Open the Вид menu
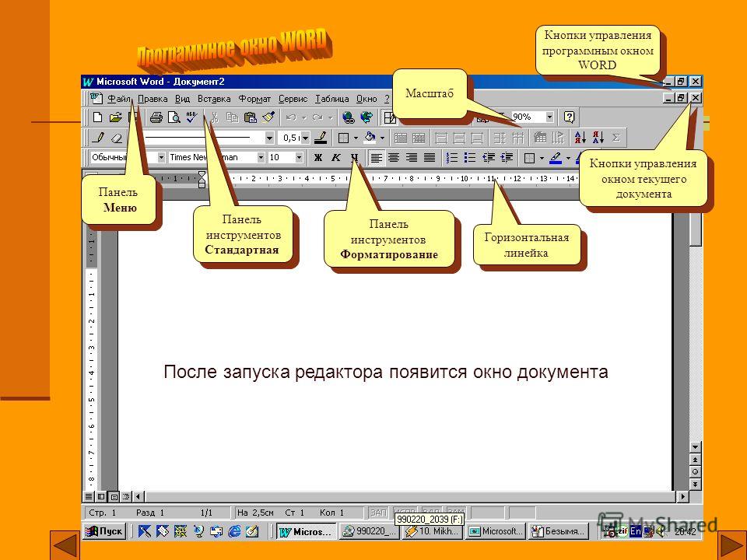Viewport: 747px width, 560px height. pyautogui.click(x=182, y=99)
